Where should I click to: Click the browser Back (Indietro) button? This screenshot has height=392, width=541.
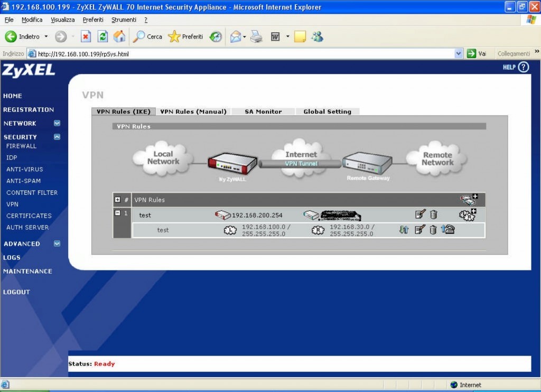[22, 36]
